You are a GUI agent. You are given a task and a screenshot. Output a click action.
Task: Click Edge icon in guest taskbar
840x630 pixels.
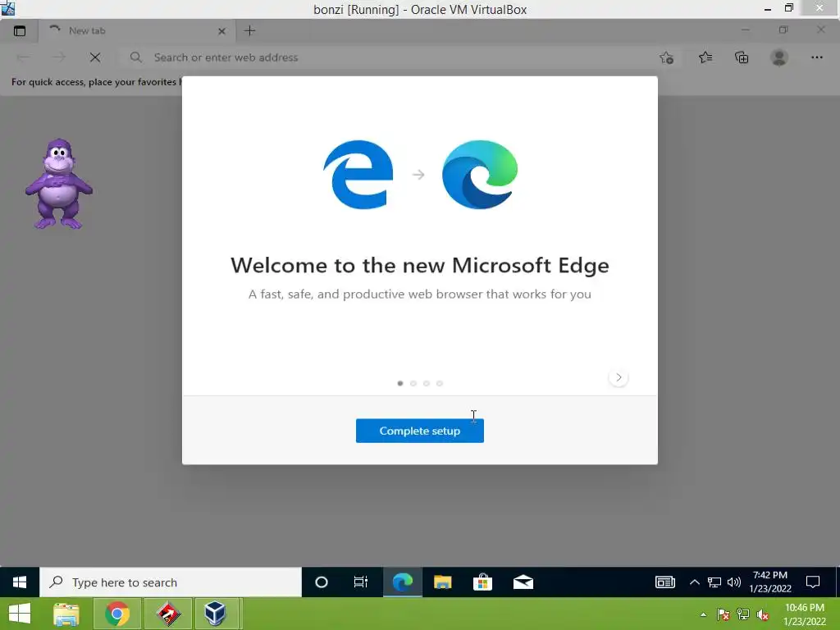[402, 582]
